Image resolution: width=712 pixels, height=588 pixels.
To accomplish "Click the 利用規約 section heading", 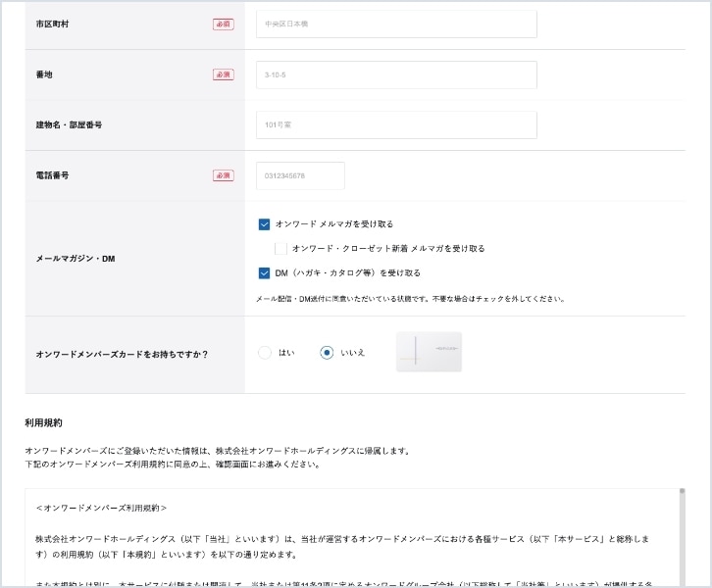I will [x=44, y=423].
